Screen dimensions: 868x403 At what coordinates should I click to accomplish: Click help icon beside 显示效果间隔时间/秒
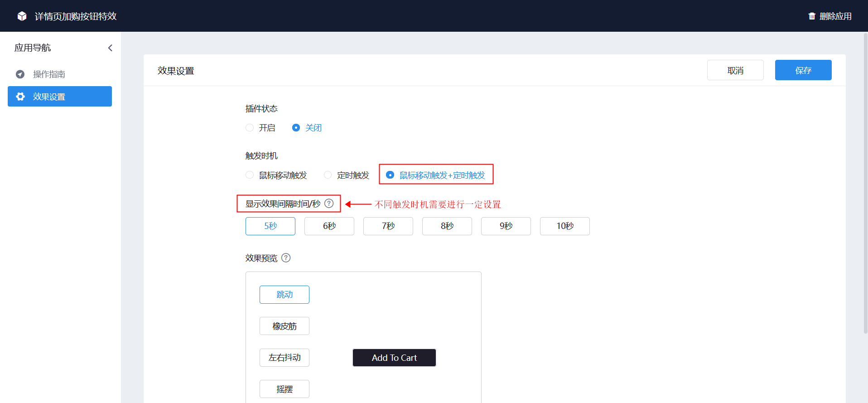click(329, 204)
